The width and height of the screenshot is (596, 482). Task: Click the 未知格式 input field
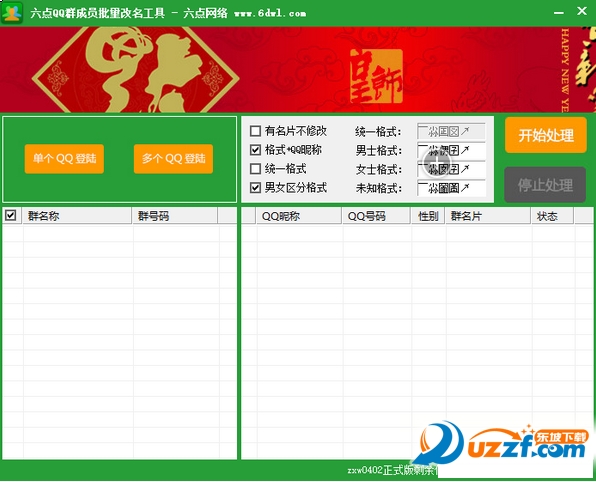[451, 188]
